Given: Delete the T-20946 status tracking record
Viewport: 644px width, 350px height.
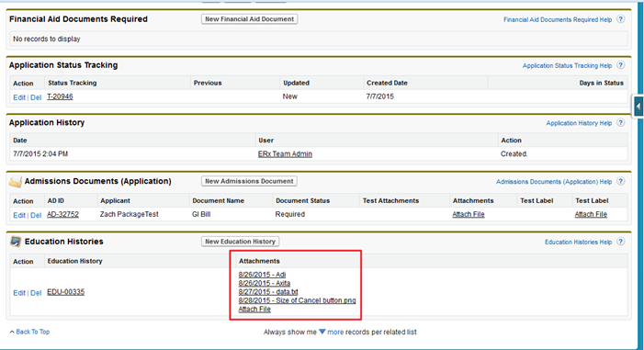Looking at the screenshot, I should coord(36,97).
